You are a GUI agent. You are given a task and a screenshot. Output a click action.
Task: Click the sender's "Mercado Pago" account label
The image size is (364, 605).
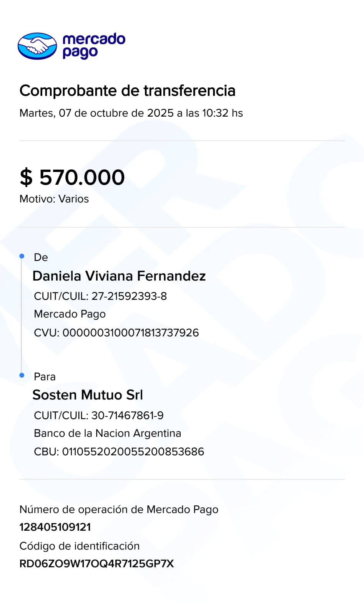pyautogui.click(x=70, y=314)
